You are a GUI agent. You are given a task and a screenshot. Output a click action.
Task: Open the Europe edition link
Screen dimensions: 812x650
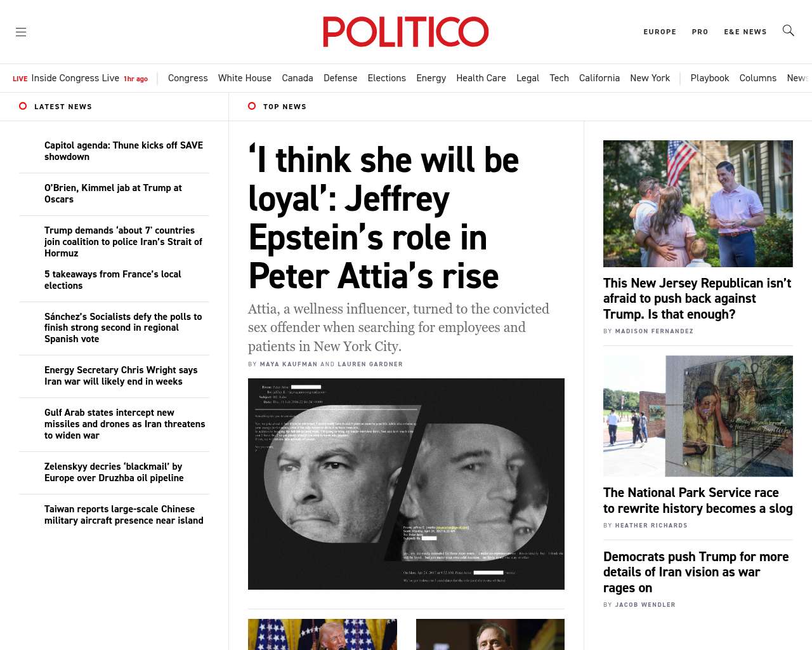coord(659,32)
